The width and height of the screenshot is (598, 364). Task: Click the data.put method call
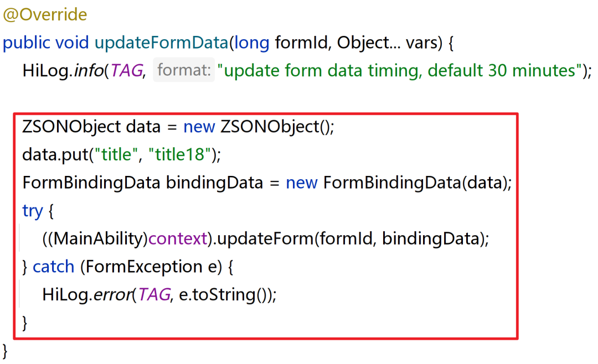[53, 154]
